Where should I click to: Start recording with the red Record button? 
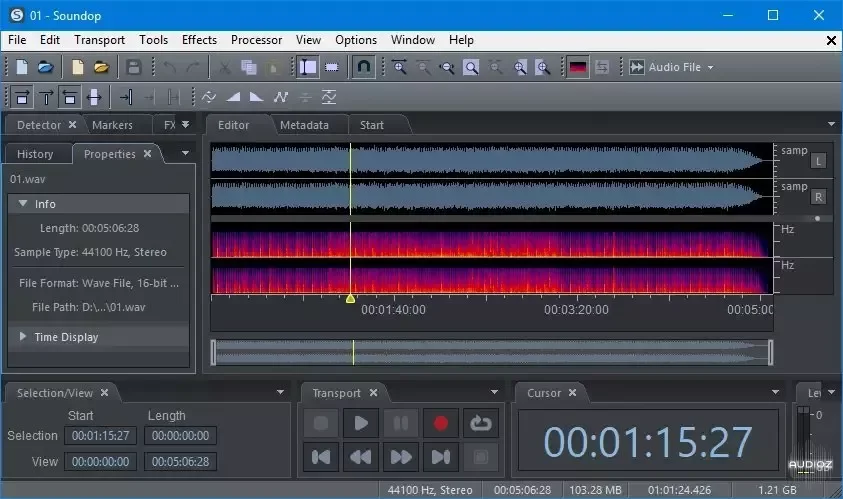tap(441, 423)
